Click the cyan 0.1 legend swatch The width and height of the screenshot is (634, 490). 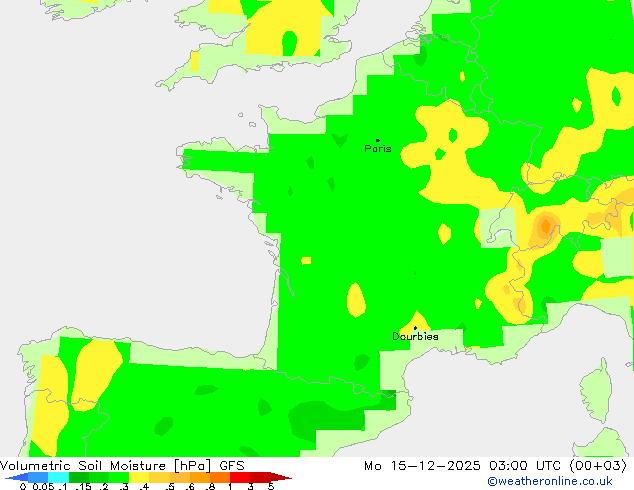(x=58, y=477)
